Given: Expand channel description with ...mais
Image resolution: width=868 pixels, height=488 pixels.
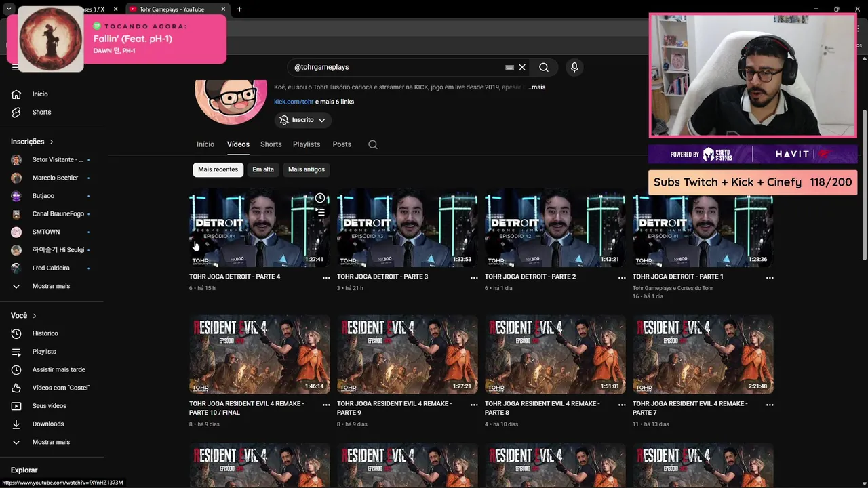Looking at the screenshot, I should (536, 87).
